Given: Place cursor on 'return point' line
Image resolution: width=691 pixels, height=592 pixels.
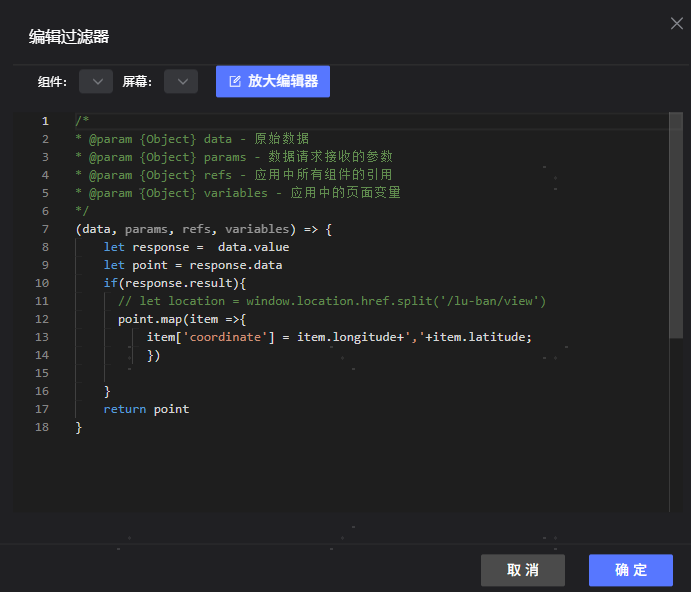Looking at the screenshot, I should (146, 409).
